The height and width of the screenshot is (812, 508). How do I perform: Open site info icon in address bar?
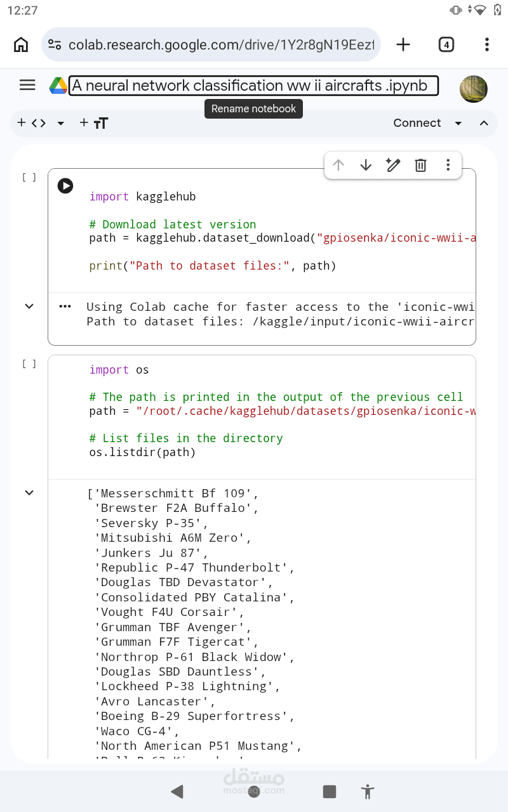[x=55, y=44]
